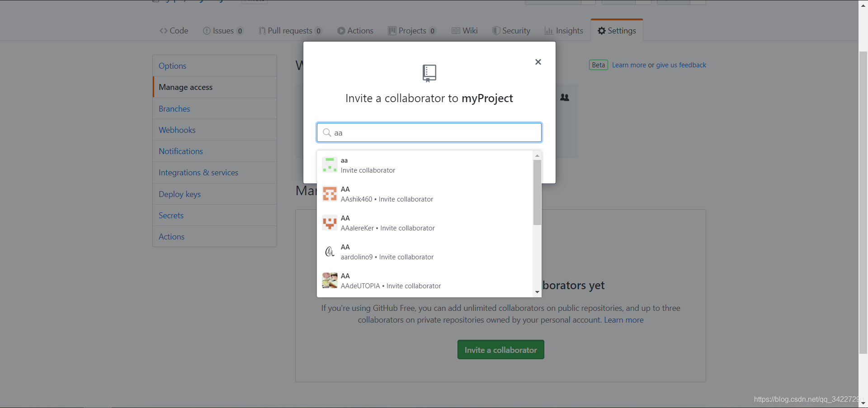Open Branches settings

(215, 109)
